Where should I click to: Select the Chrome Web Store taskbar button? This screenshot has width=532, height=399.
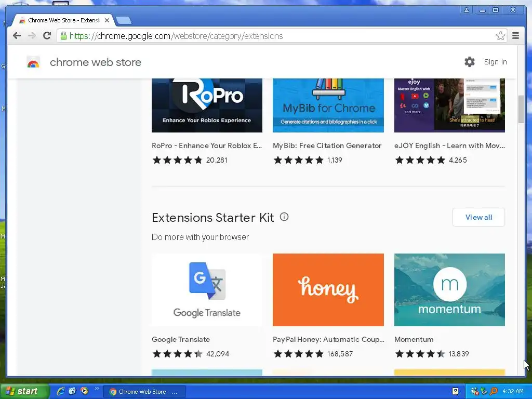144,392
